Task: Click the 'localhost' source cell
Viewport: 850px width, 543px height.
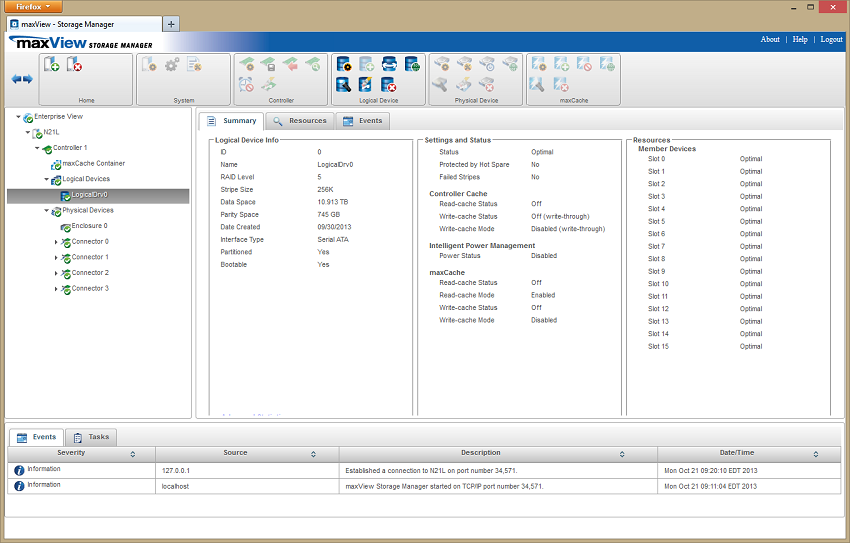Action: [x=175, y=487]
